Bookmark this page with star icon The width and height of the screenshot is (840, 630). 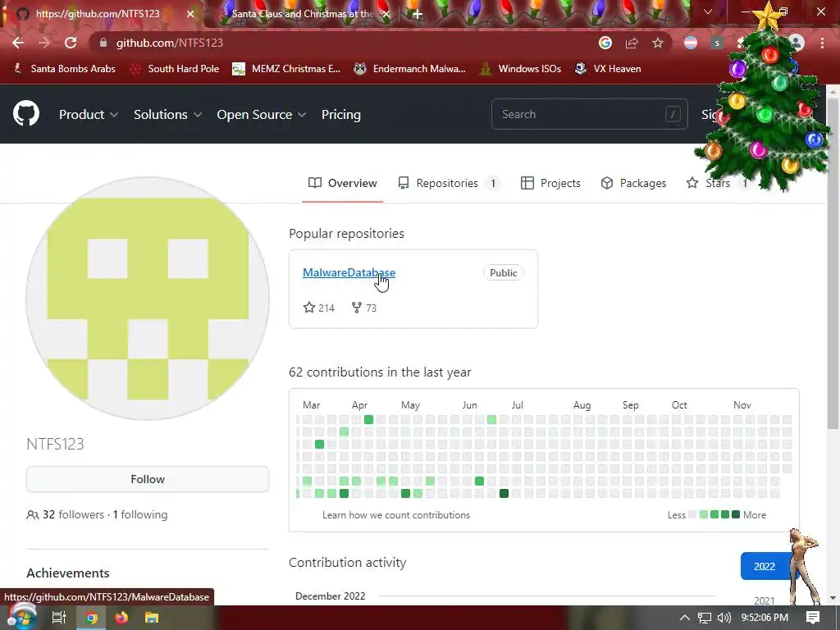click(x=658, y=43)
